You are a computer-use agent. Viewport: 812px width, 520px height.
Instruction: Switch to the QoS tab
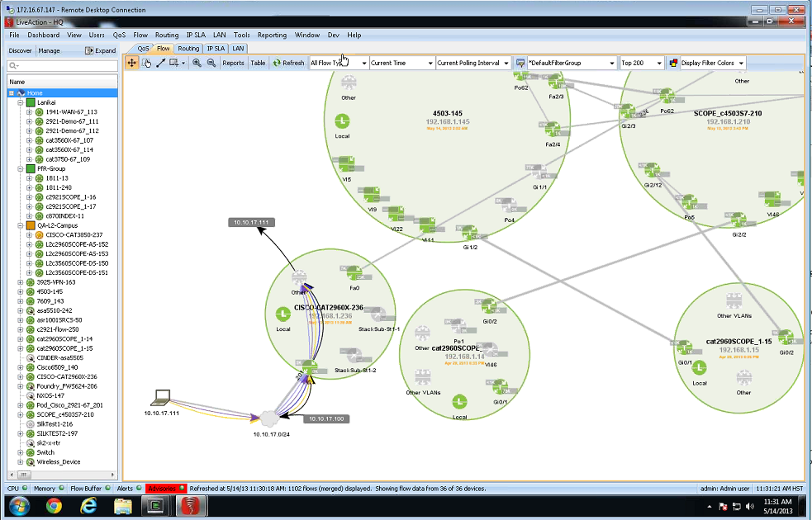tap(143, 49)
